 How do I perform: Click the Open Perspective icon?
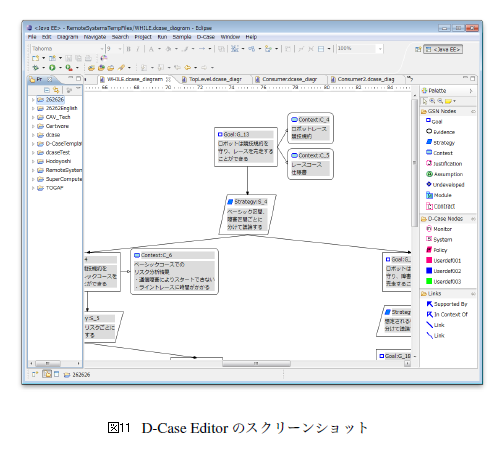[418, 49]
